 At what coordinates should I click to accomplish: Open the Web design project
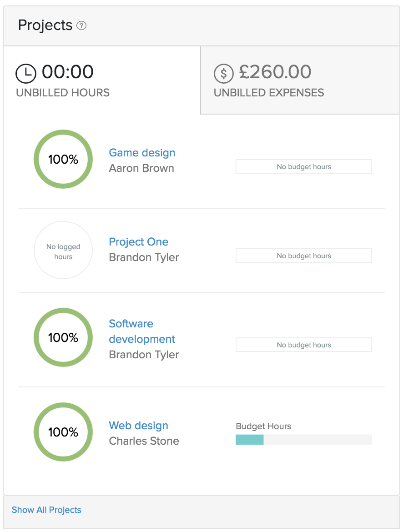tap(138, 426)
